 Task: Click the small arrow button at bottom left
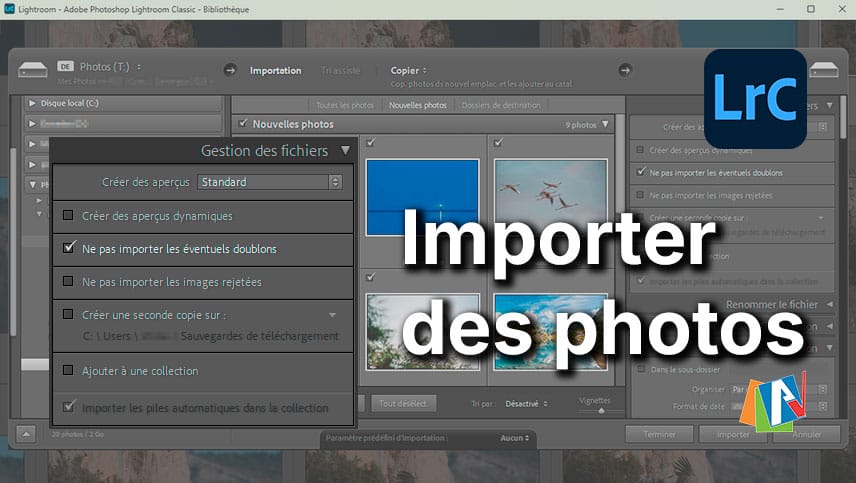coord(26,434)
